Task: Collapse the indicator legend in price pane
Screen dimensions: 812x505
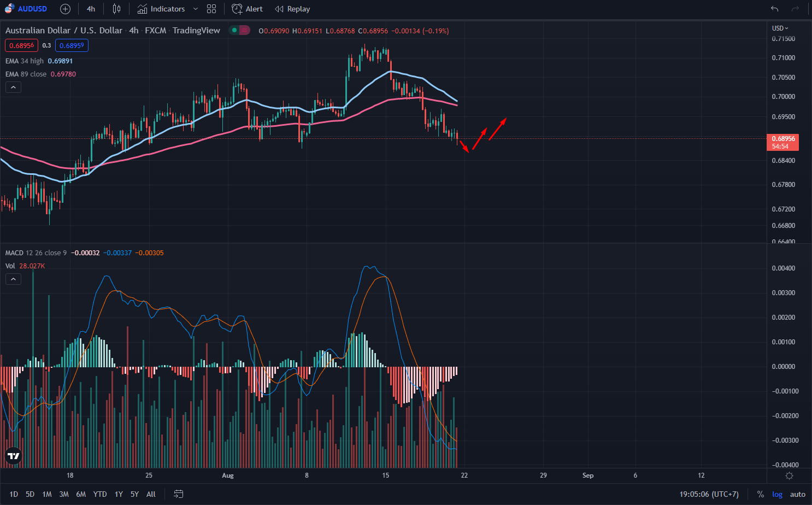Action: (x=13, y=87)
